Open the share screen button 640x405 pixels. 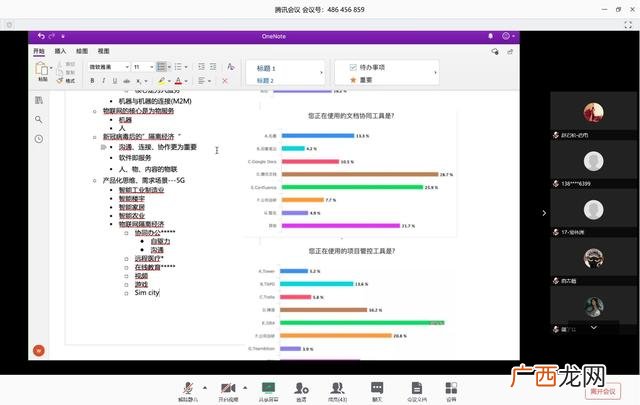pyautogui.click(x=268, y=392)
